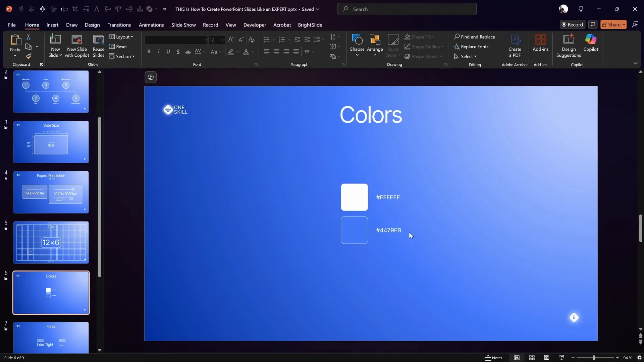The width and height of the screenshot is (644, 362).
Task: Open the font size dropdown
Action: tap(223, 40)
